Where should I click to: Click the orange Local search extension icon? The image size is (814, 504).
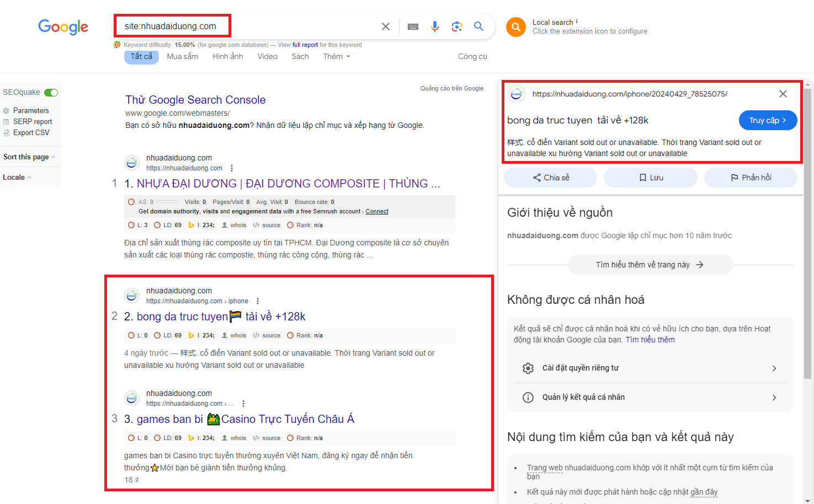point(516,26)
